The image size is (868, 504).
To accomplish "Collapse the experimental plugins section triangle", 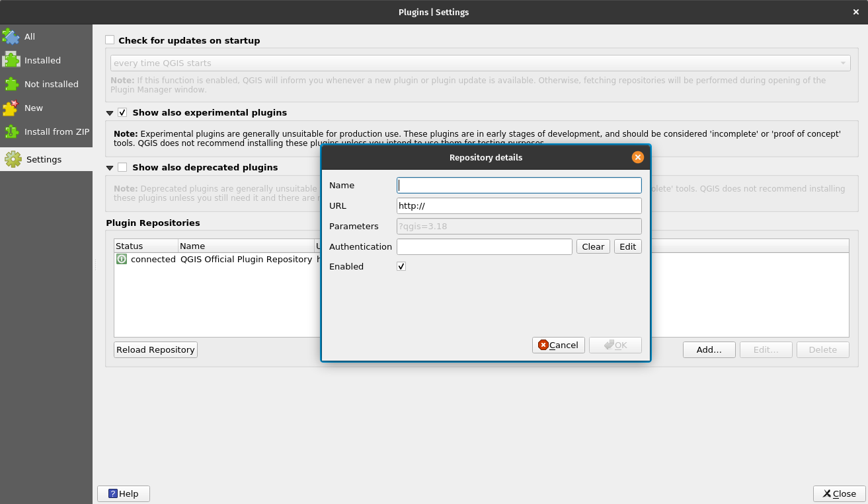I will point(110,113).
